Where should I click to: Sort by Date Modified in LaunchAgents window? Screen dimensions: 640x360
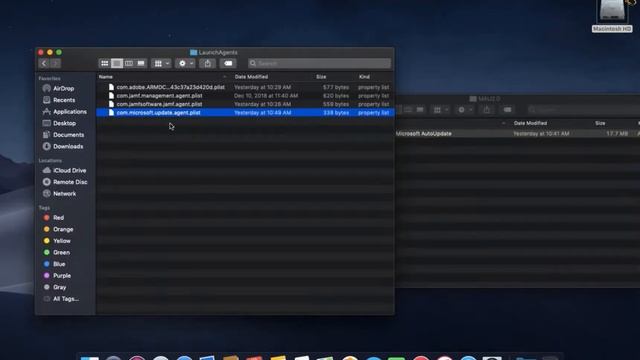[x=251, y=77]
